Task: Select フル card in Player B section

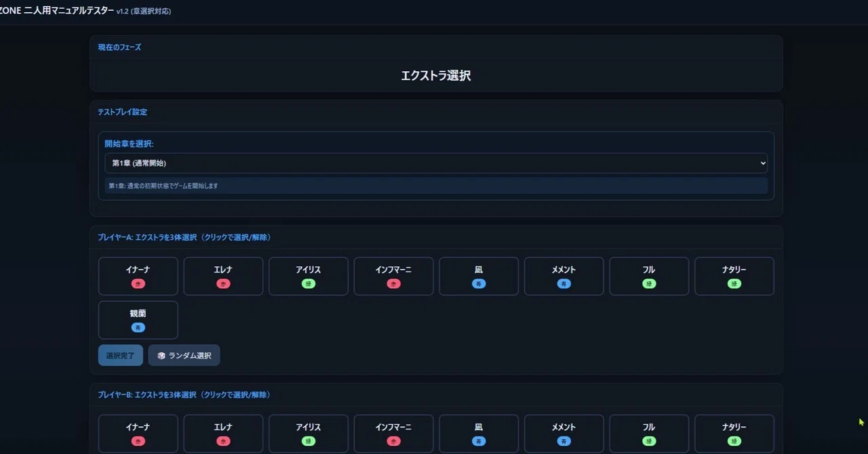Action: [649, 434]
